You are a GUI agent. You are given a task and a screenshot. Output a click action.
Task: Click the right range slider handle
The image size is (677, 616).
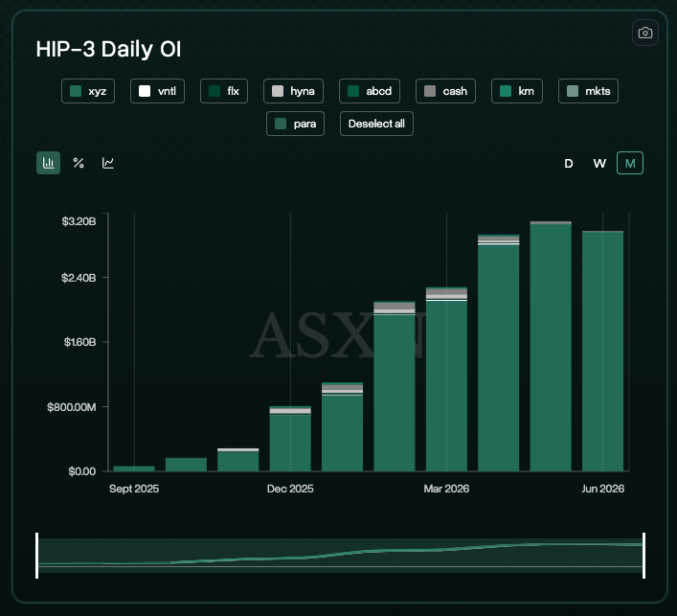click(643, 556)
